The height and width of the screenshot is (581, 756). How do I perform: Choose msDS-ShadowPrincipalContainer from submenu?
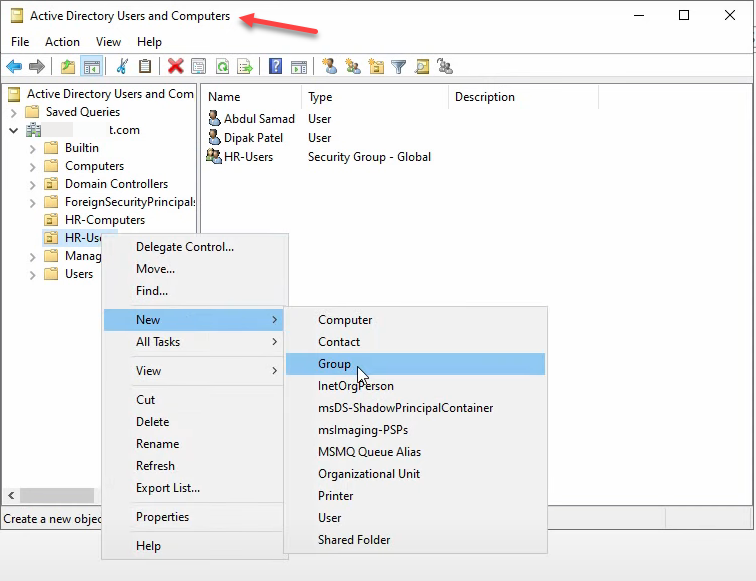tap(416, 408)
